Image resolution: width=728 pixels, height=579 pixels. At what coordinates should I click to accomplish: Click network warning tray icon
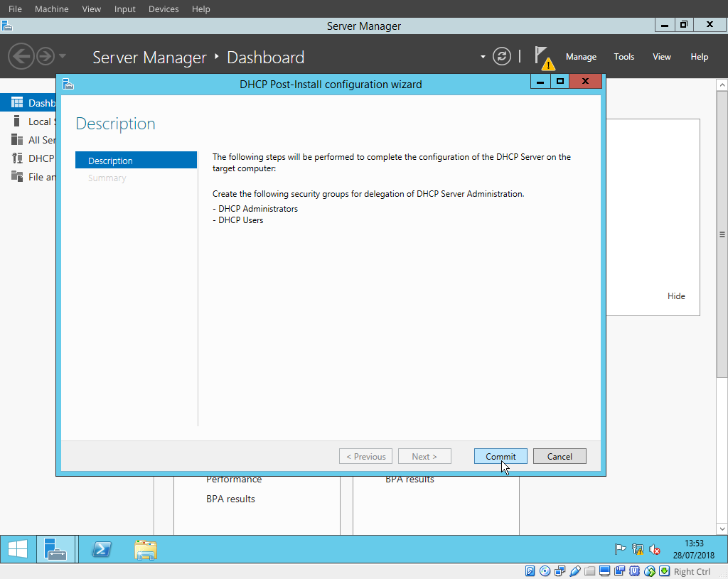[x=638, y=549]
